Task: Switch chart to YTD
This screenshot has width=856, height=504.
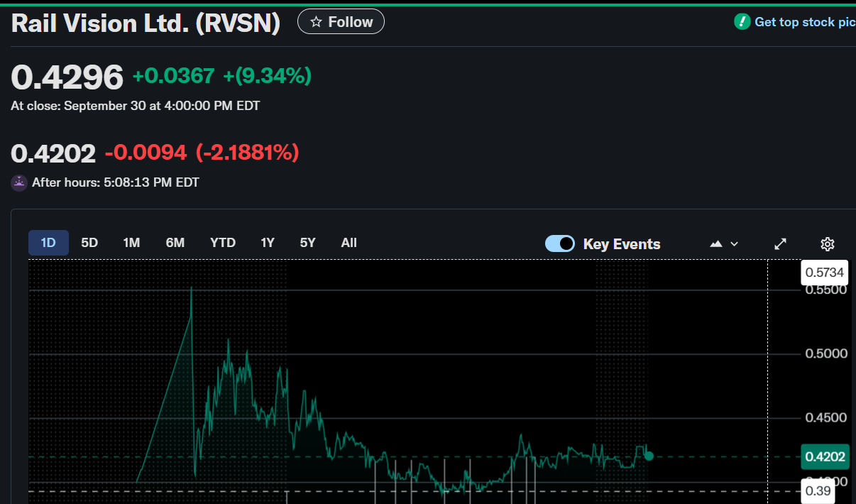Action: coord(223,243)
